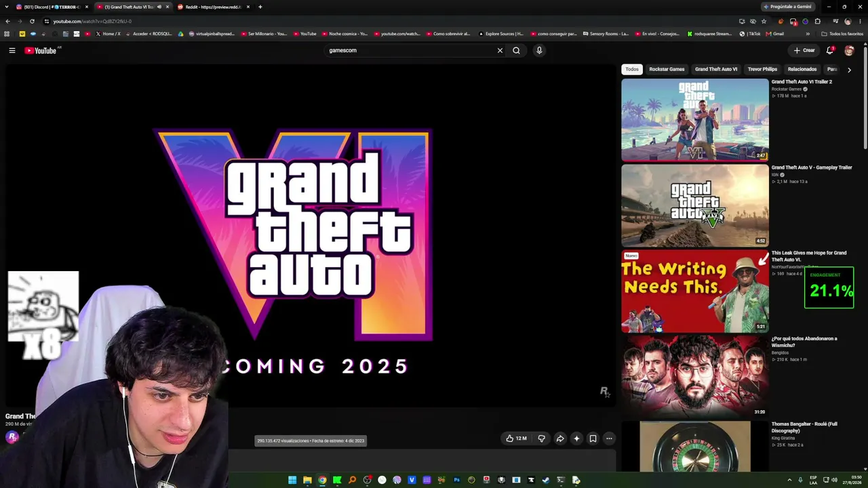Open the Gmail bookmark
This screenshot has height=488, width=868.
click(x=775, y=34)
